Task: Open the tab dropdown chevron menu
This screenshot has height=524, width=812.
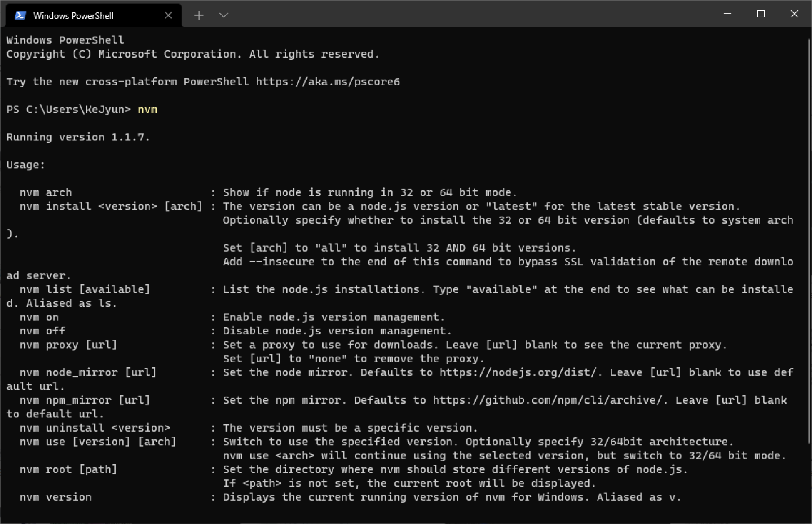Action: 223,15
